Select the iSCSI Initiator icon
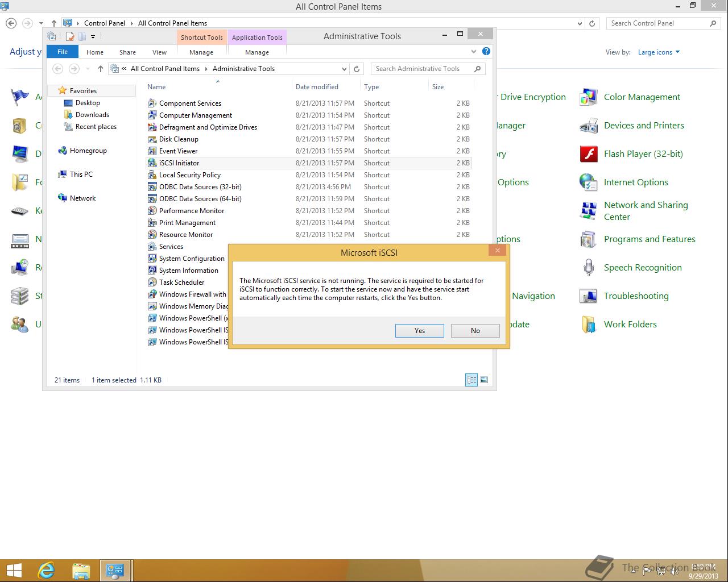The height and width of the screenshot is (582, 728). [152, 163]
